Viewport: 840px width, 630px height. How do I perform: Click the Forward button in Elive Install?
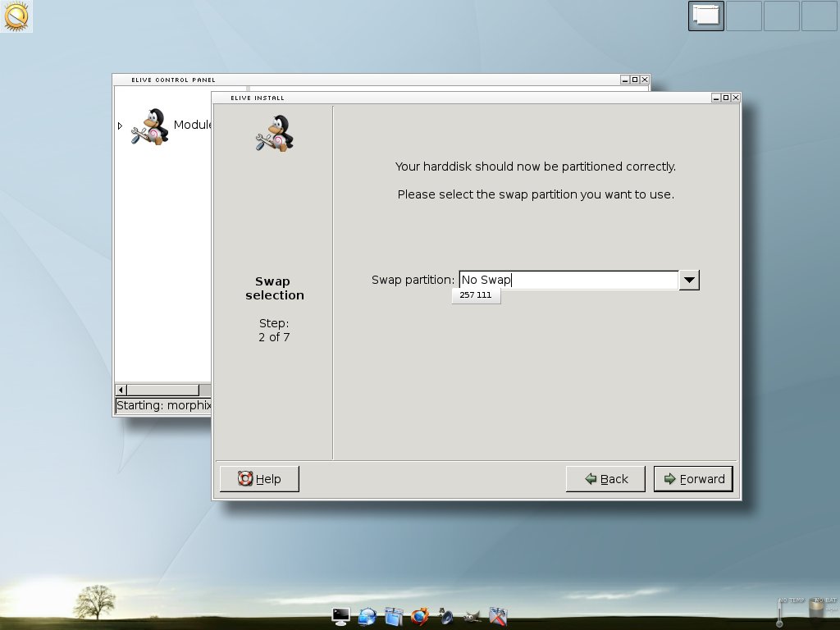[x=693, y=479]
